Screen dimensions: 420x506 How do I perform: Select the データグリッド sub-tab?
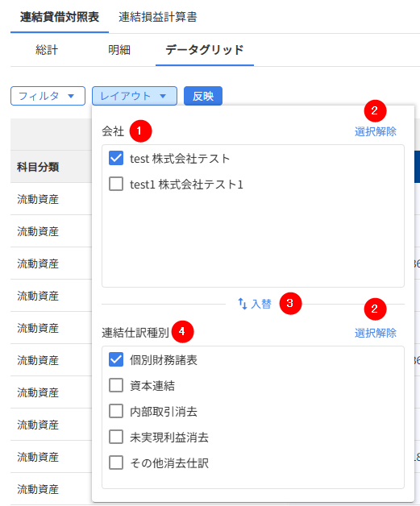pos(204,50)
